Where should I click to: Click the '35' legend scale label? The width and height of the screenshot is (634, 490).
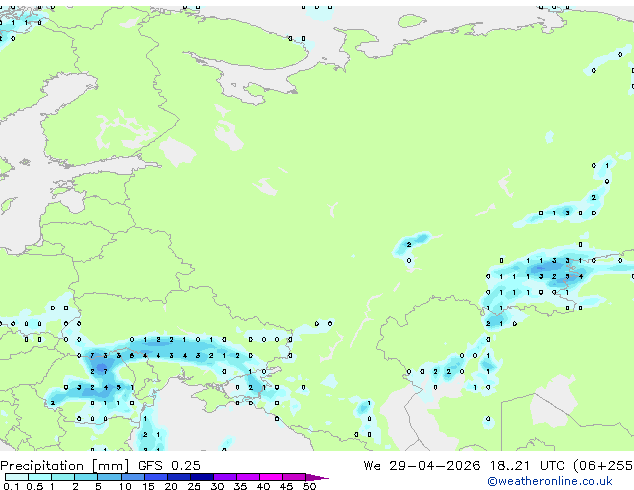tap(240, 486)
